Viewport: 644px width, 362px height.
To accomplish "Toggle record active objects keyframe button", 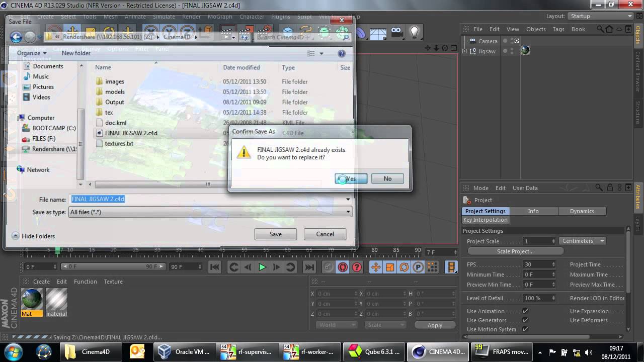I will (x=328, y=267).
